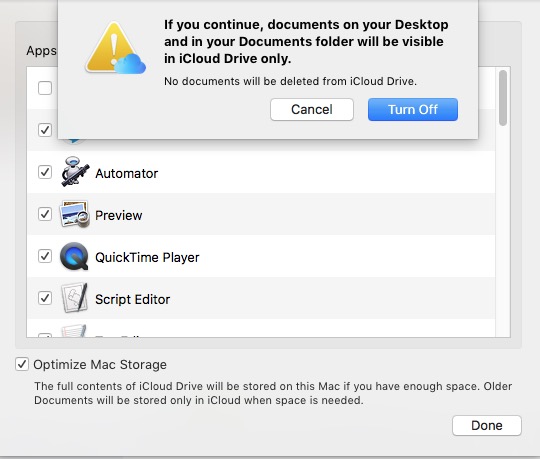The height and width of the screenshot is (459, 540).
Task: Check the empty first checkbox in list
Action: (45, 88)
